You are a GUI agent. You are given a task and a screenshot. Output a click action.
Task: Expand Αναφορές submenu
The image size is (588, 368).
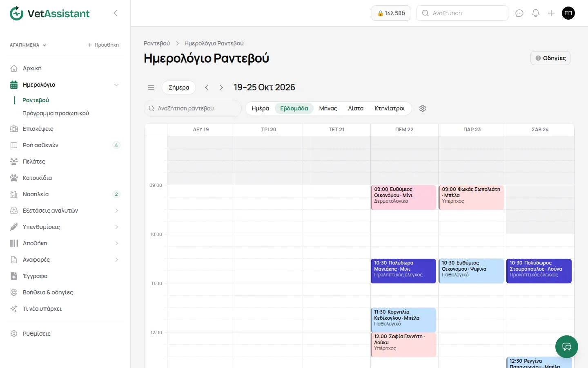116,260
